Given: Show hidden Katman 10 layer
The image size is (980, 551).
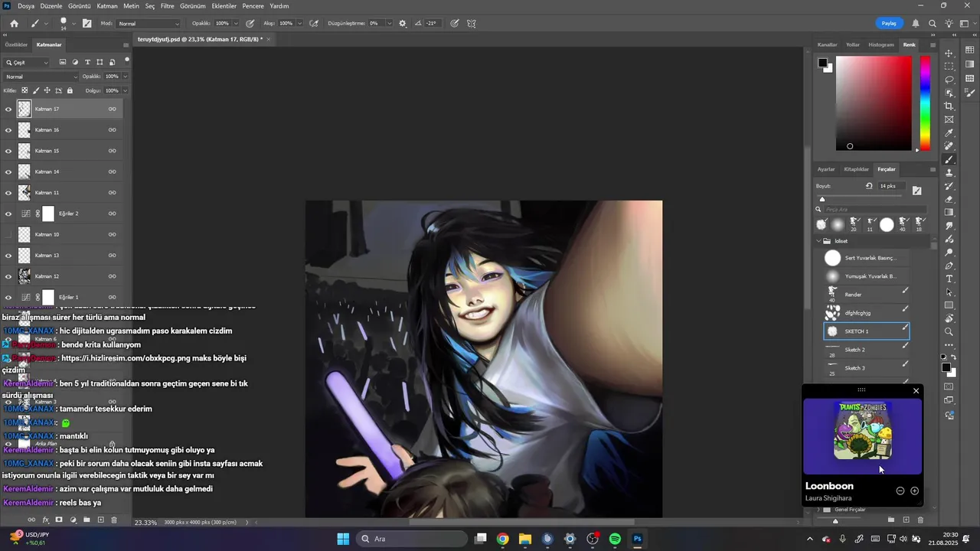Looking at the screenshot, I should point(8,235).
